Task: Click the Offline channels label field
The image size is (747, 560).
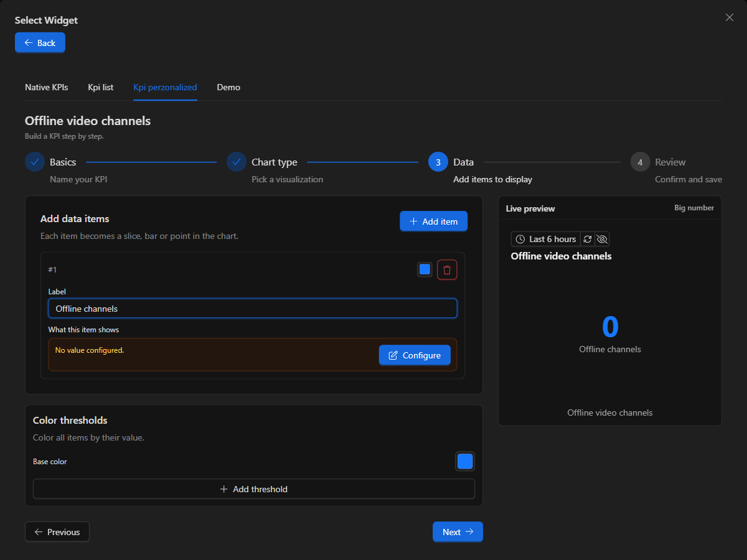Action: 253,309
